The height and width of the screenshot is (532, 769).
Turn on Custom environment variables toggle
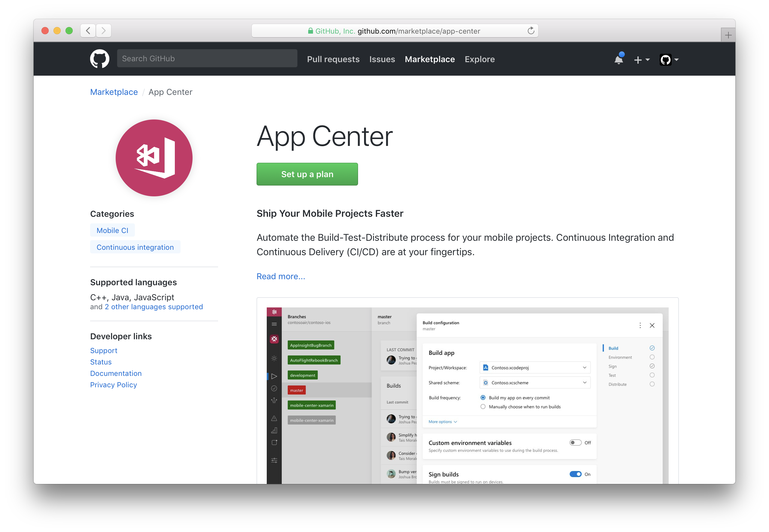tap(575, 443)
